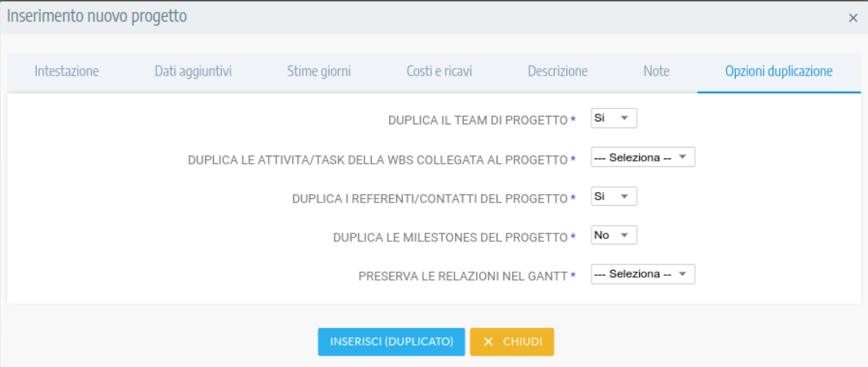Click the X icon inside the CHIUDI button
The image size is (868, 367).
coord(488,341)
